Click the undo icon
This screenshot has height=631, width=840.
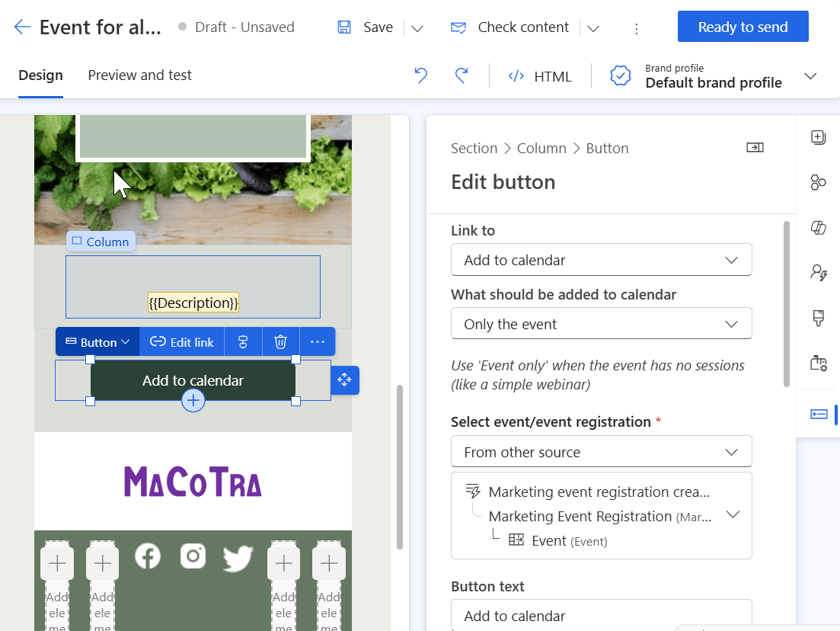point(420,75)
